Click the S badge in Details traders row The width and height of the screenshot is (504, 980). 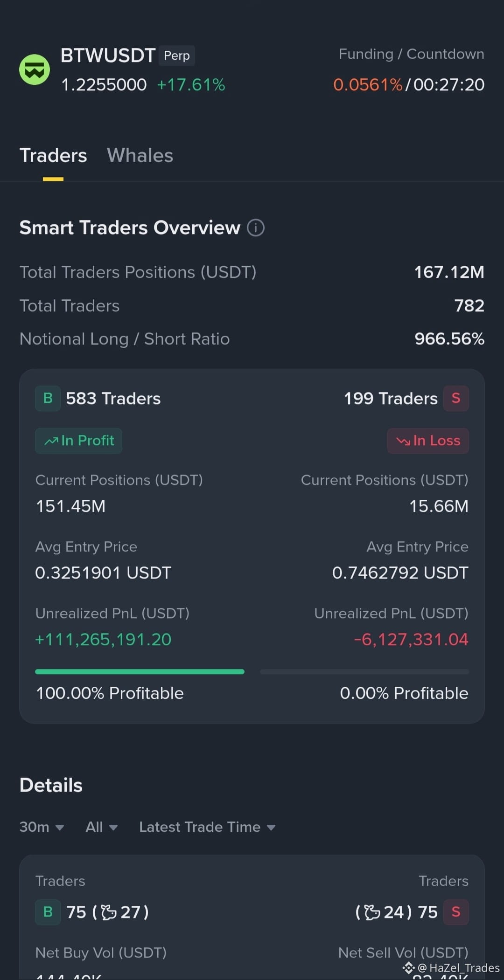point(456,912)
